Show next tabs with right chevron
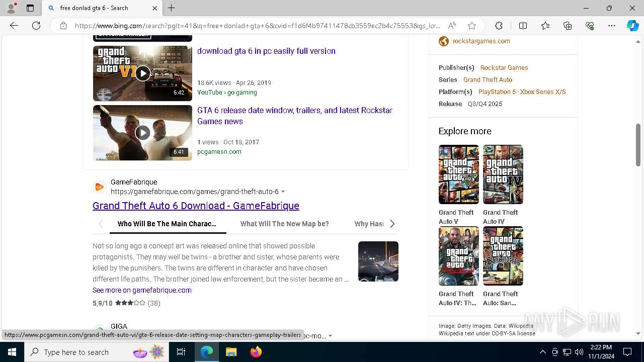 [392, 224]
